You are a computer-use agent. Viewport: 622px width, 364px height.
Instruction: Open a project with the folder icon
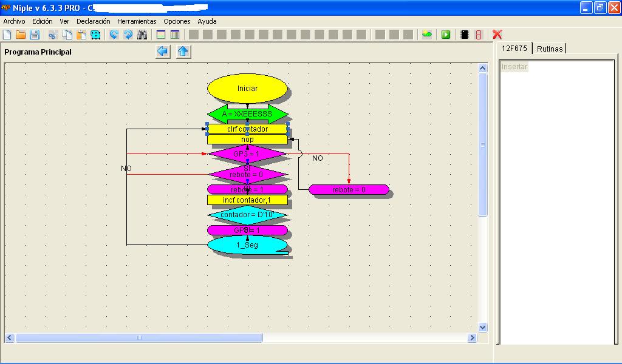pyautogui.click(x=21, y=35)
